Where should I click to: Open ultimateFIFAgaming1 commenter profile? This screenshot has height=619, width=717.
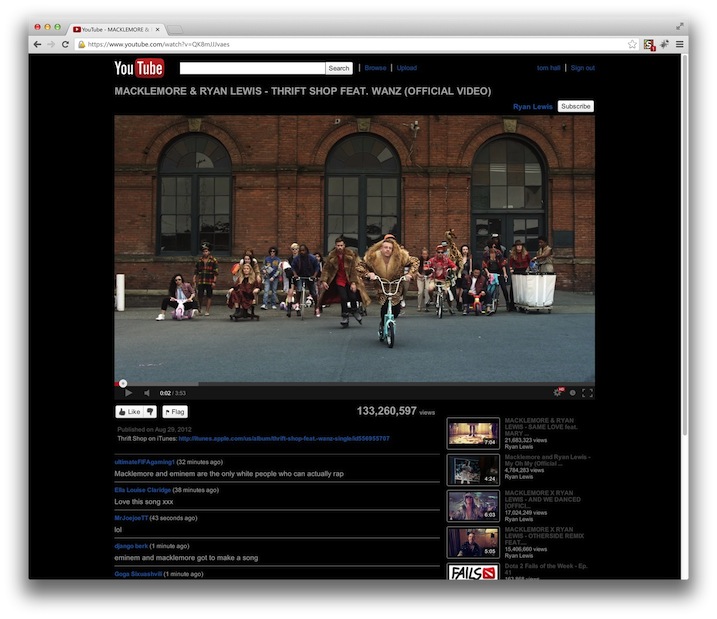[144, 462]
